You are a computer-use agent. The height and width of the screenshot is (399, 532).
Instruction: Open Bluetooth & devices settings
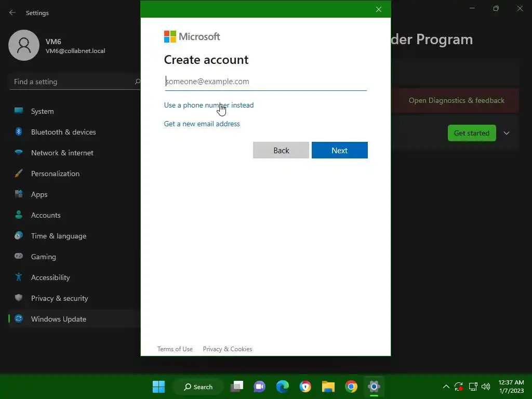[x=75, y=132]
